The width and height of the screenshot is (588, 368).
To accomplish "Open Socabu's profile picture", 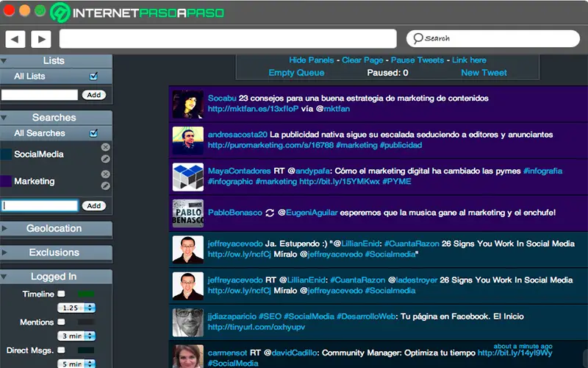I will pos(188,104).
